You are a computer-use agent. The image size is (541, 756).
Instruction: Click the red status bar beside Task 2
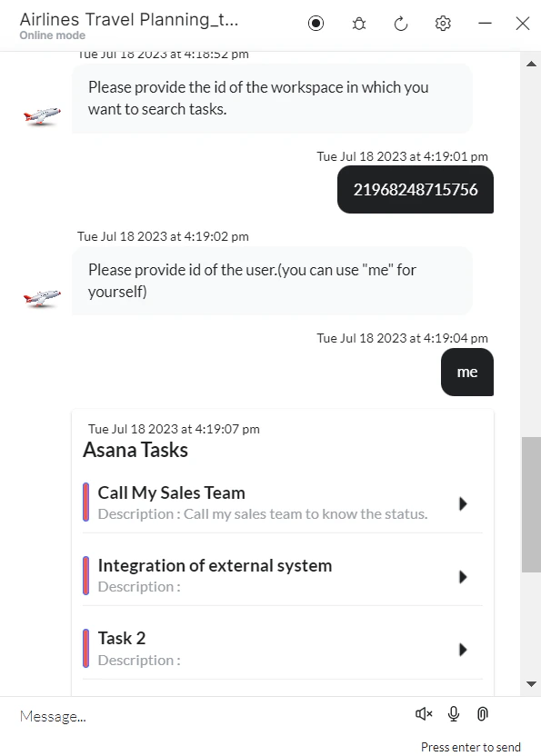coord(85,648)
